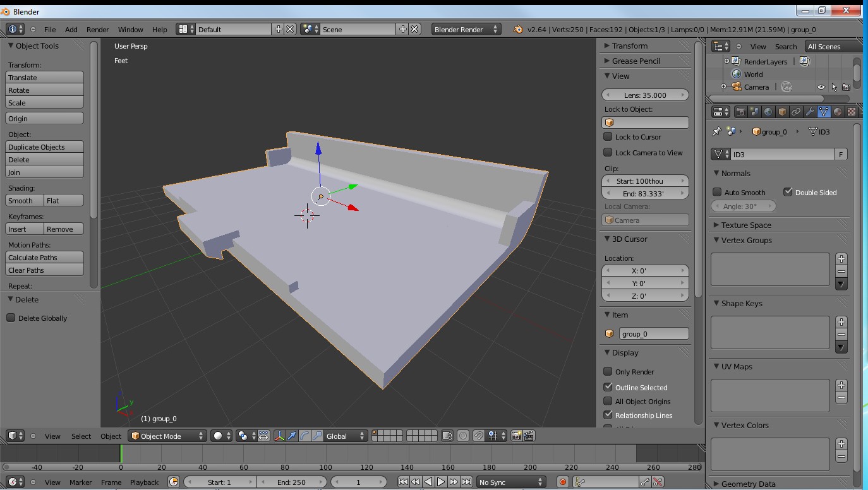
Task: Click the Calculate Paths button
Action: point(44,257)
